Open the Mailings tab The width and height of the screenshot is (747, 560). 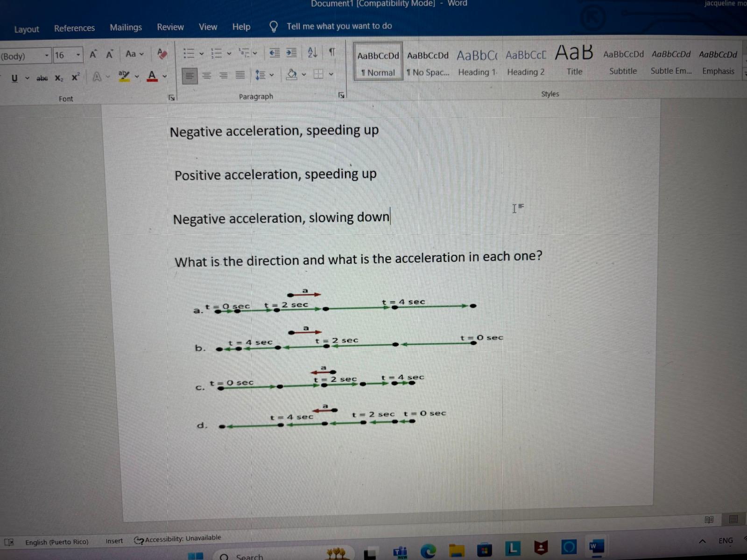125,27
